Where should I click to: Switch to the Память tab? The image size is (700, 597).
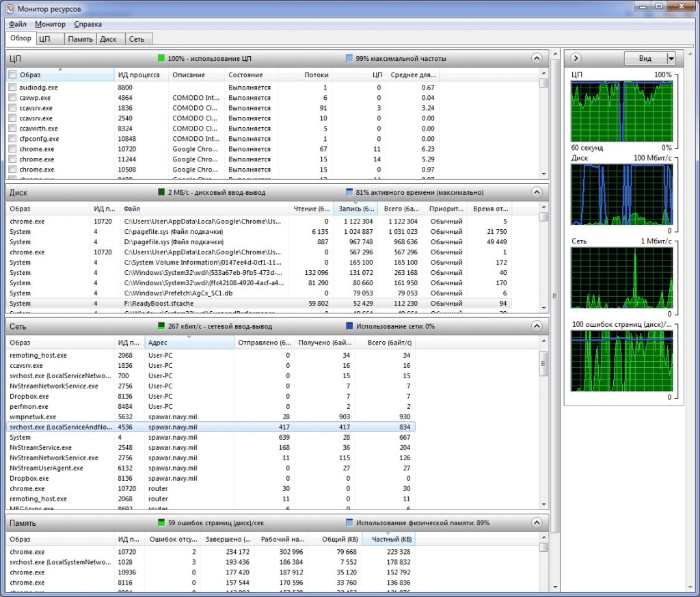click(x=80, y=39)
